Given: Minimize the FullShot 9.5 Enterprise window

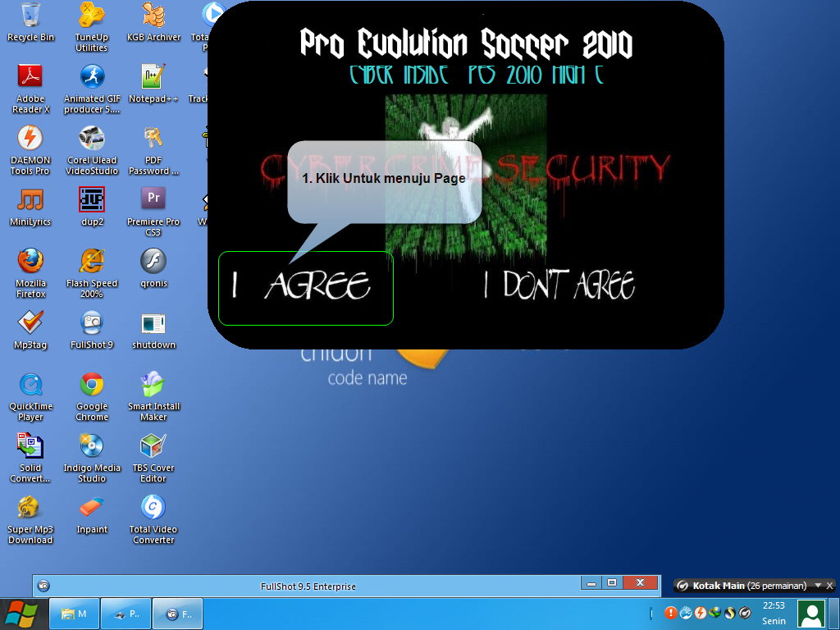Looking at the screenshot, I should pos(591,583).
